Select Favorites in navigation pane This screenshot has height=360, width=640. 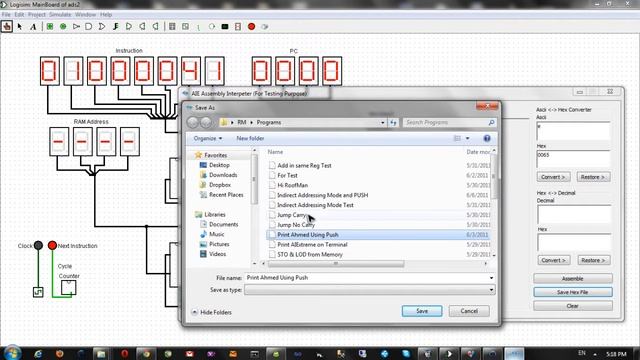point(216,155)
